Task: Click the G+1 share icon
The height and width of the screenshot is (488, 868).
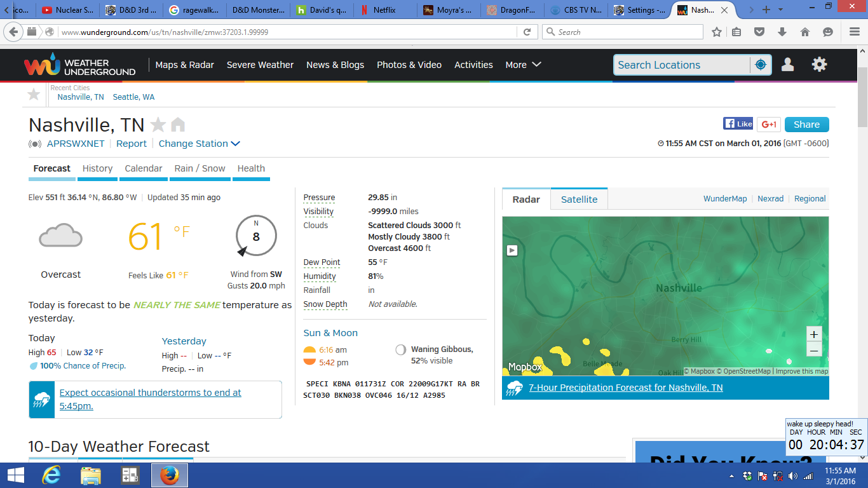Action: 768,124
